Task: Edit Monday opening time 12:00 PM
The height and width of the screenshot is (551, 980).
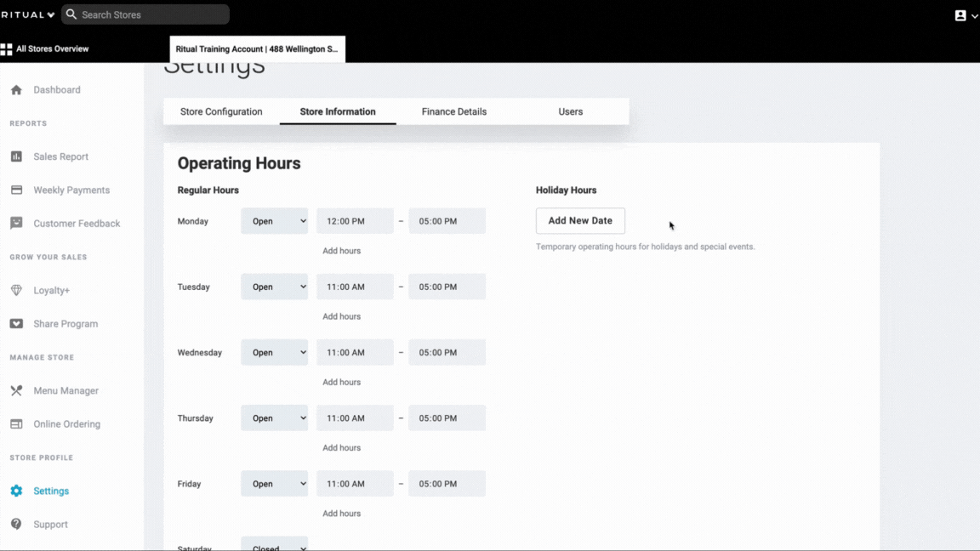Action: pyautogui.click(x=355, y=221)
